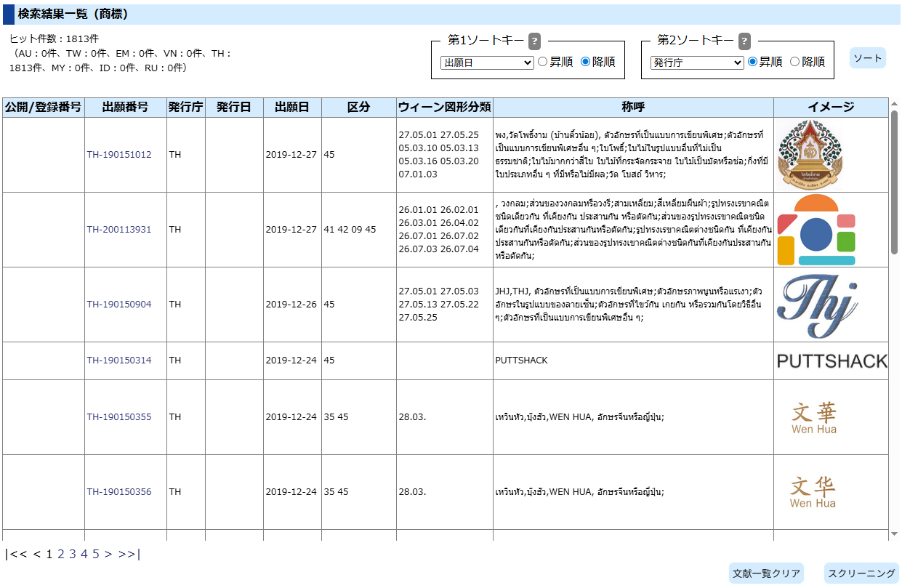Open the temple emblem trademark image
This screenshot has height=588, width=902.
pos(810,155)
